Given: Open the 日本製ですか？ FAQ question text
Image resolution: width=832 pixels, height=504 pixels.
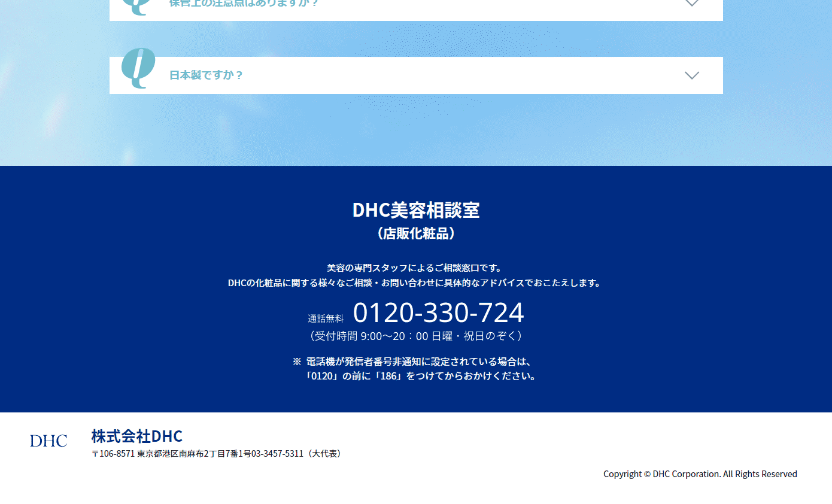Looking at the screenshot, I should coord(207,75).
